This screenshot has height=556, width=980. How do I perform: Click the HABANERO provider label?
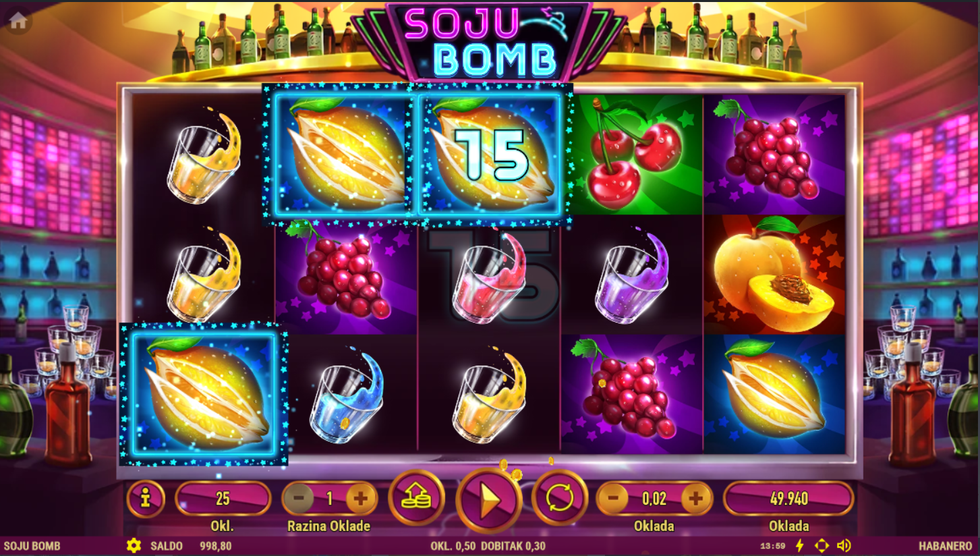pos(945,546)
